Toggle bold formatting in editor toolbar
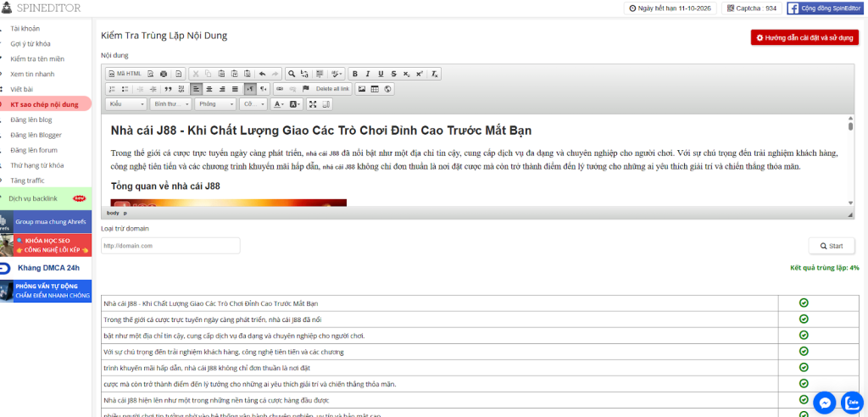Screen dimensions: 868x417 coord(356,74)
